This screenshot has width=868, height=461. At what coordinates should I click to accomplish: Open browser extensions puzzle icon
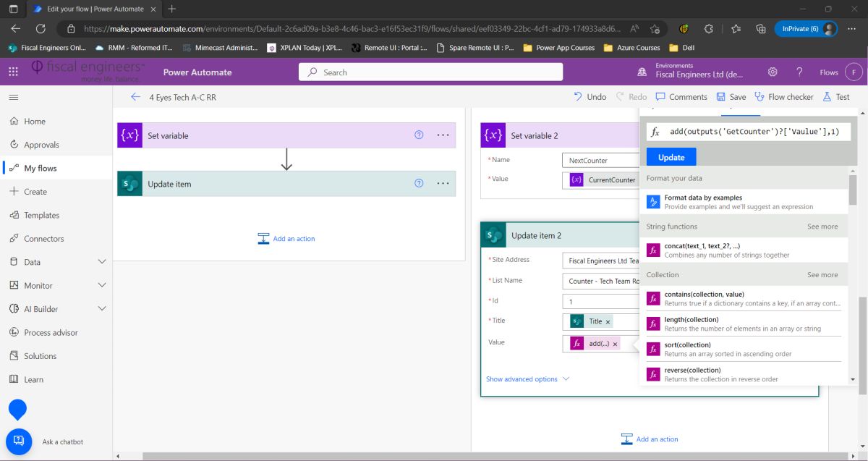click(709, 29)
